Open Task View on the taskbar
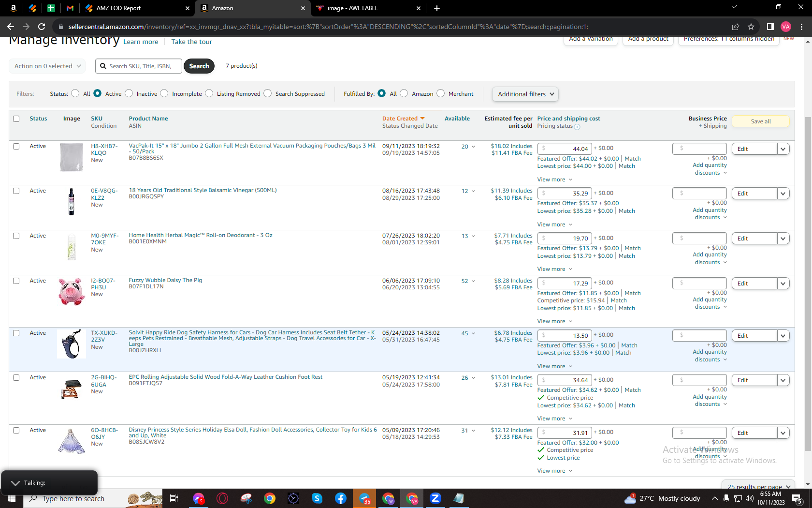 click(174, 498)
